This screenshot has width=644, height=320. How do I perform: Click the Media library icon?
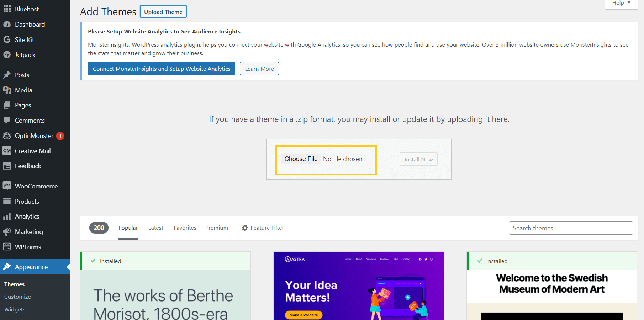tap(7, 90)
